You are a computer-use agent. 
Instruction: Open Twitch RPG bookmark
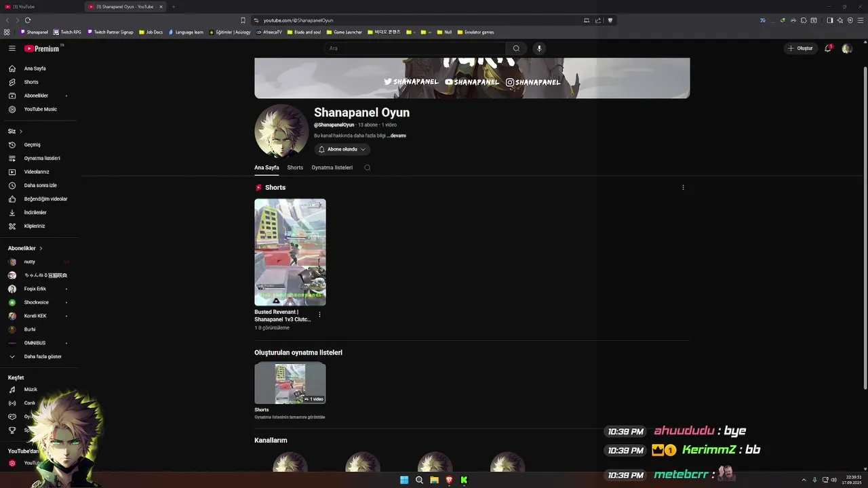[68, 32]
